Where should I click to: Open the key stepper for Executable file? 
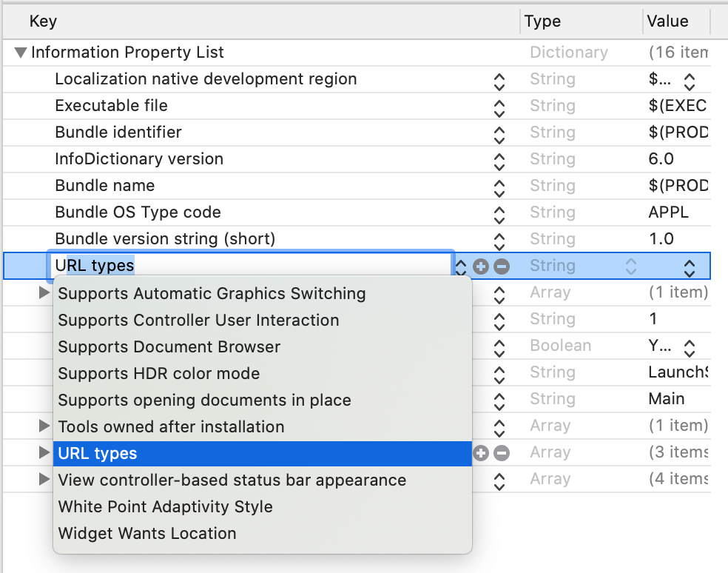tap(499, 107)
